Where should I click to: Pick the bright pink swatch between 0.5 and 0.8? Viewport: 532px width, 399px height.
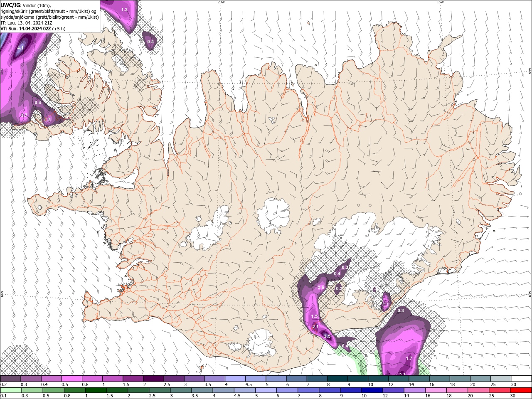(x=71, y=379)
